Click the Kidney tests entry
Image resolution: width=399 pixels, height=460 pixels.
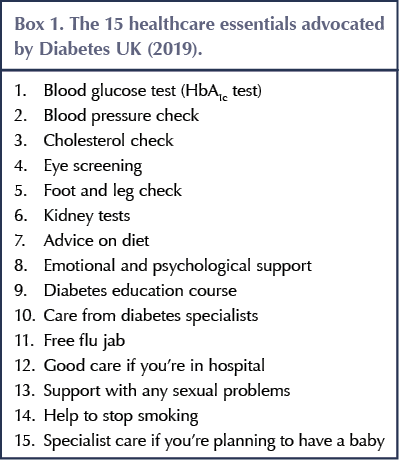point(87,216)
